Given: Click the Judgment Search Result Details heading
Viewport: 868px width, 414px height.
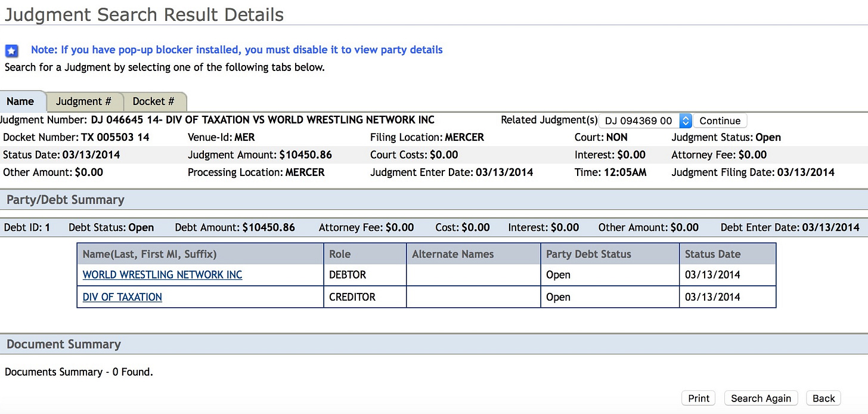Looking at the screenshot, I should tap(143, 15).
